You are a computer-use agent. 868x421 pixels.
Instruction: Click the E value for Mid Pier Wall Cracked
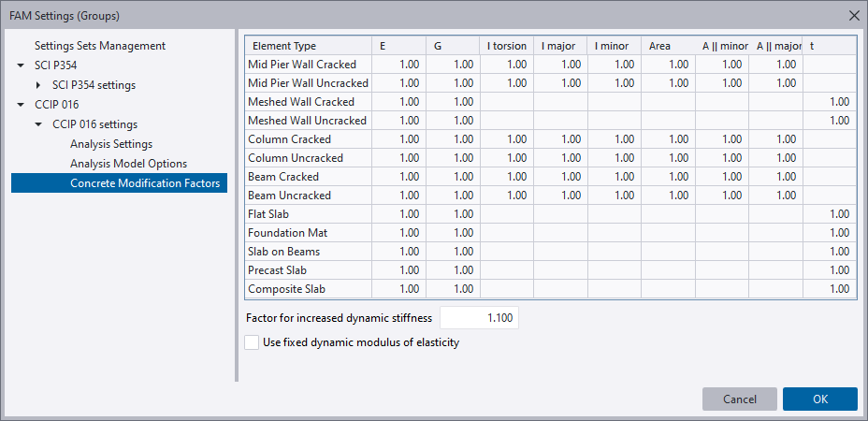point(398,65)
